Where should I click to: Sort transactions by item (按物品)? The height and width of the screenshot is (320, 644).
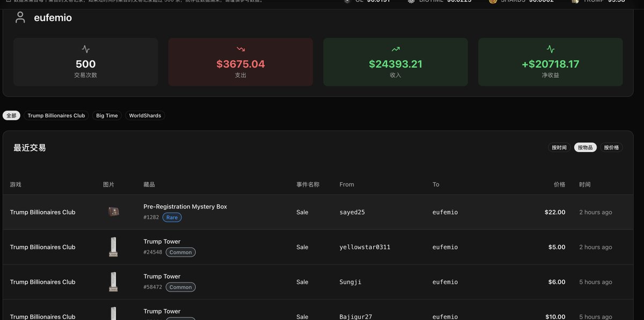(586, 147)
